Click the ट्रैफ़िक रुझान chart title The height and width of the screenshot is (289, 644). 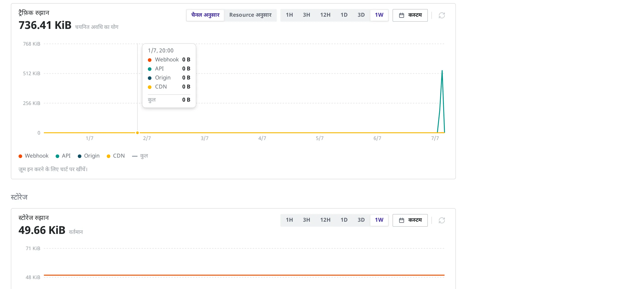[x=34, y=12]
